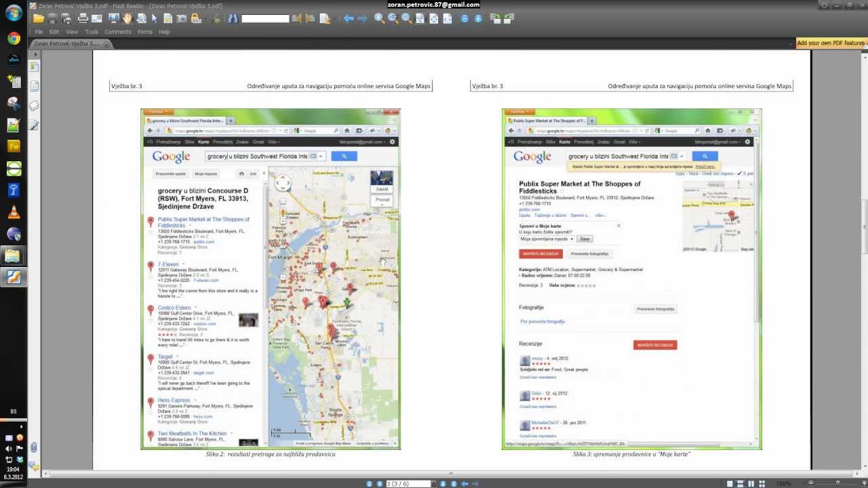Open the File menu

pyautogui.click(x=39, y=32)
